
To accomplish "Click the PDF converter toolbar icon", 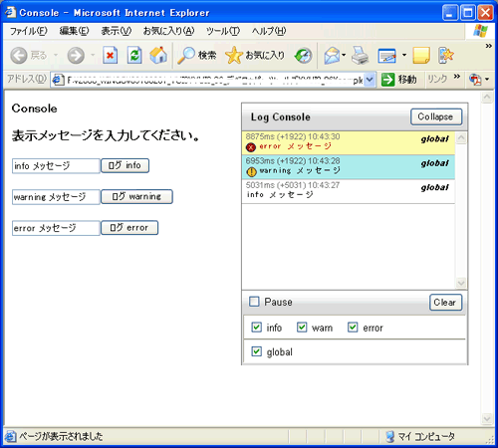I will click(475, 80).
